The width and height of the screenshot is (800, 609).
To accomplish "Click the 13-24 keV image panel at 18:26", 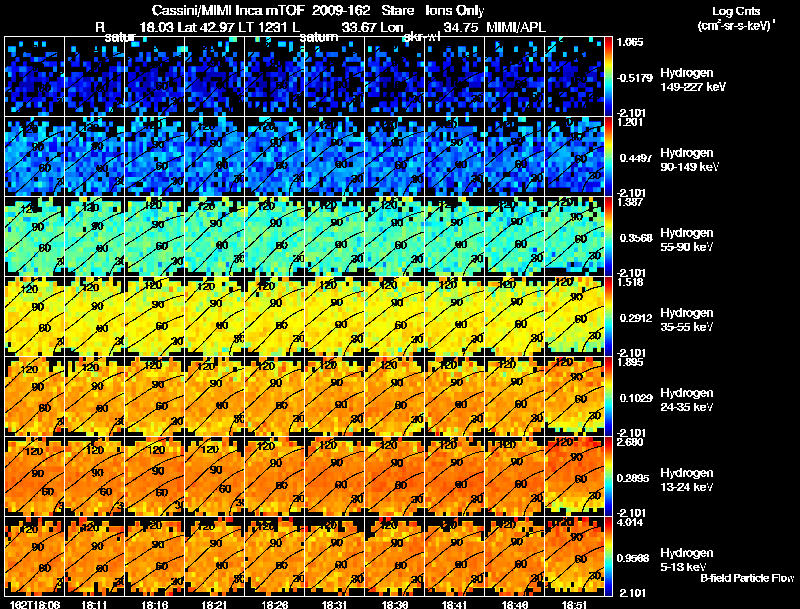I will [x=274, y=477].
